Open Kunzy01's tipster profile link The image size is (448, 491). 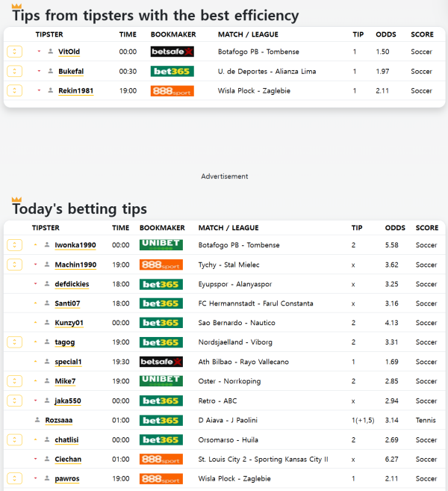point(69,323)
